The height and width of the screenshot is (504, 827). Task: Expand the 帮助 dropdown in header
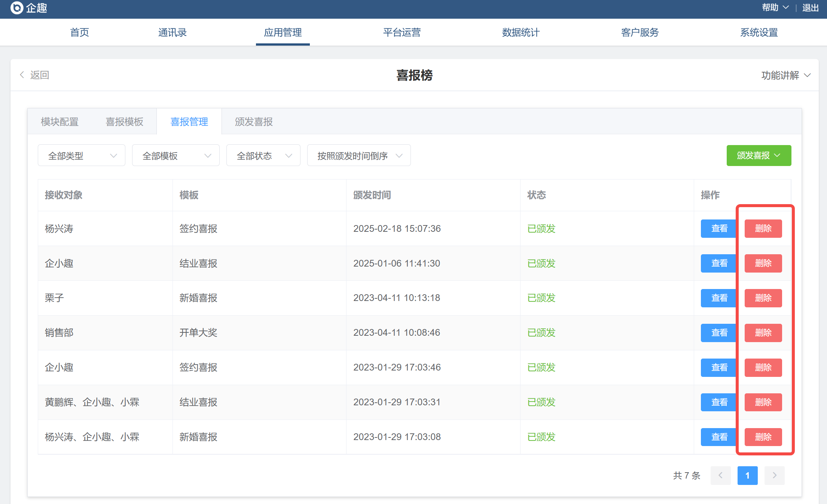point(775,7)
